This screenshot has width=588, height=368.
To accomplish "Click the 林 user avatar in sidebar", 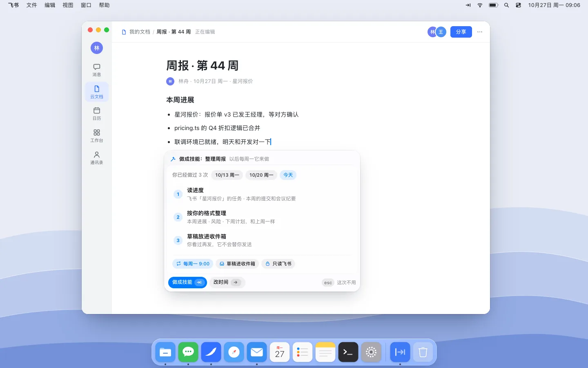I will (x=97, y=48).
